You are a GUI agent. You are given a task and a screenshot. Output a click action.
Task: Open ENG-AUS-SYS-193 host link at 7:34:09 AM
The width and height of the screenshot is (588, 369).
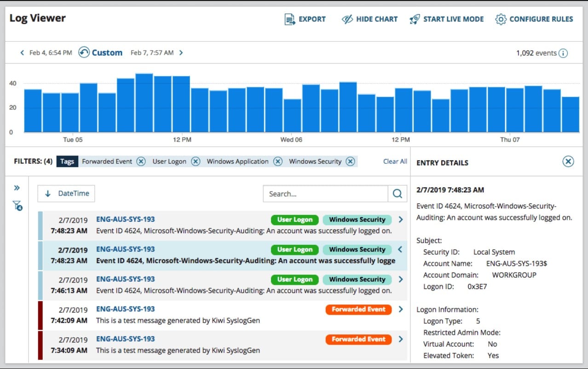[126, 339]
